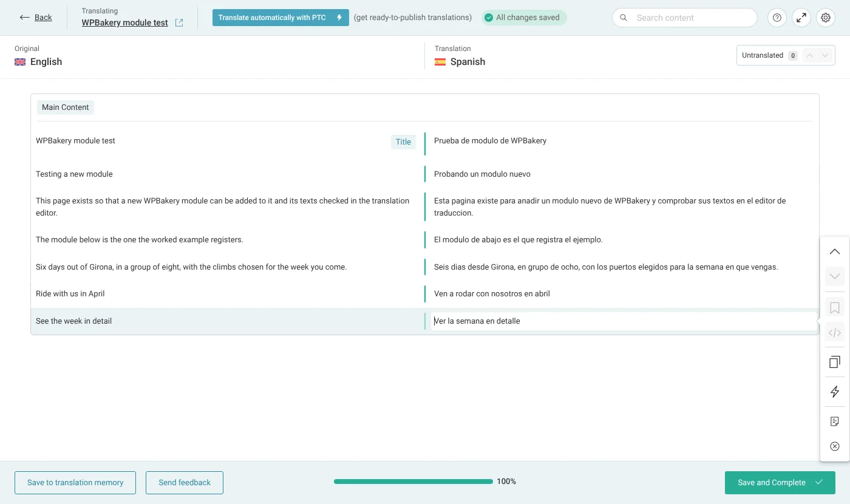Click the original title text 'WPBakery module test'
850x504 pixels.
(75, 141)
